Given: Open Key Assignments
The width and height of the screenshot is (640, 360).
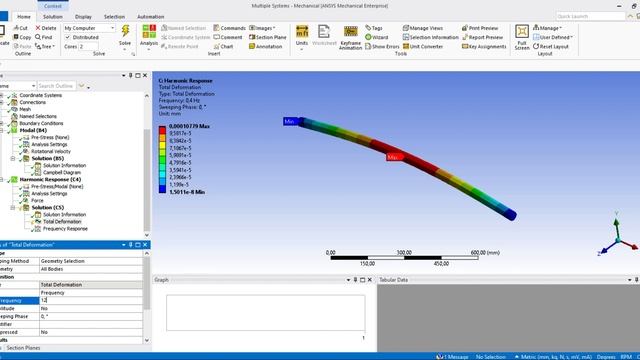Looking at the screenshot, I should (484, 47).
